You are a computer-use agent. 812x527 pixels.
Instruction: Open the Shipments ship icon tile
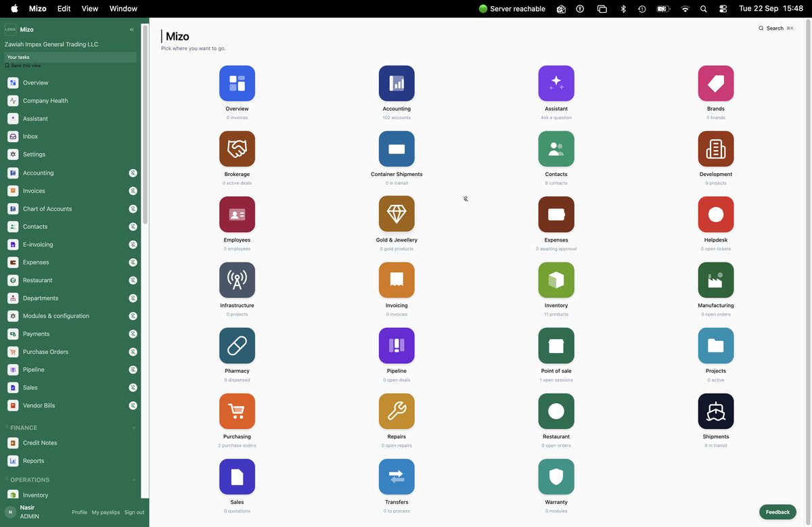click(716, 411)
